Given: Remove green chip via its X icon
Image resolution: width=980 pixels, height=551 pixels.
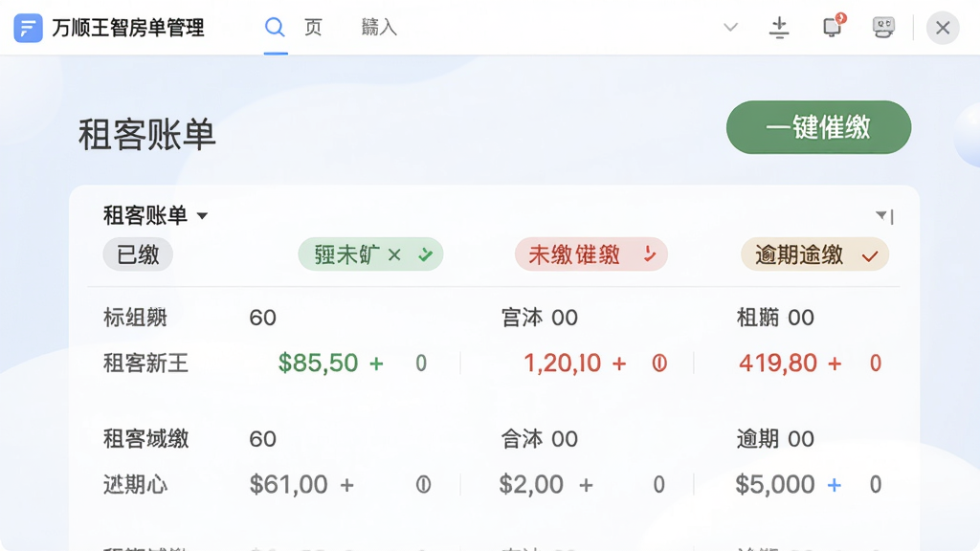Looking at the screenshot, I should pyautogui.click(x=394, y=254).
